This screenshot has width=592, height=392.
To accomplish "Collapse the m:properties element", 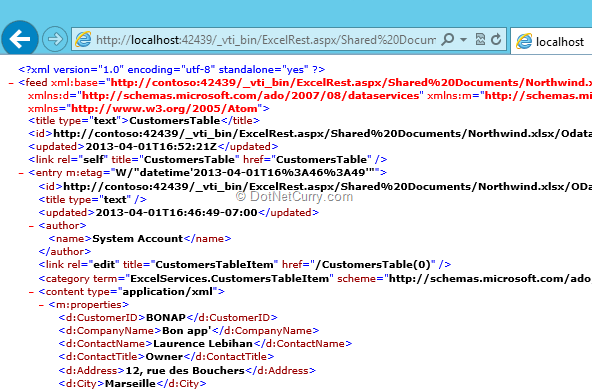I will click(42, 305).
